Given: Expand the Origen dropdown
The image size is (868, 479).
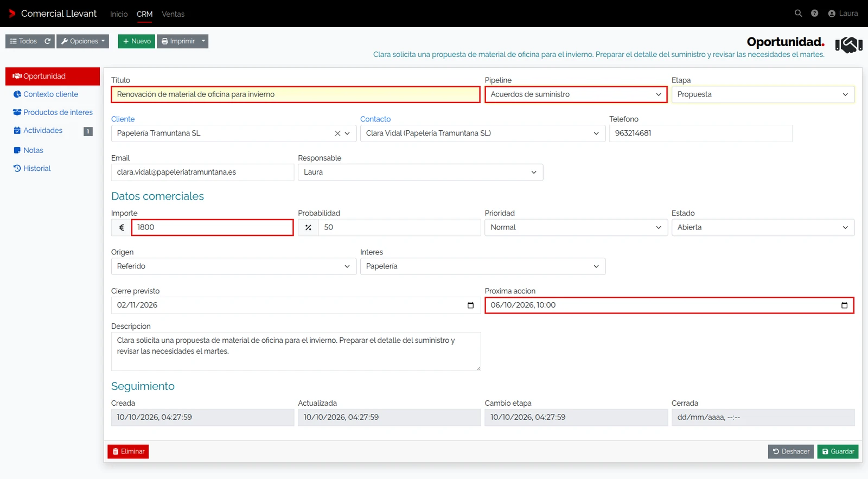Looking at the screenshot, I should 234,266.
